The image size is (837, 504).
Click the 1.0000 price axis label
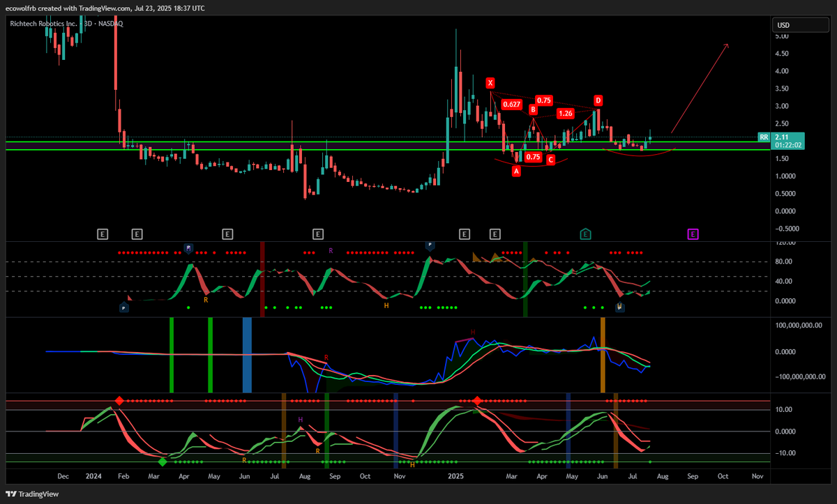785,176
